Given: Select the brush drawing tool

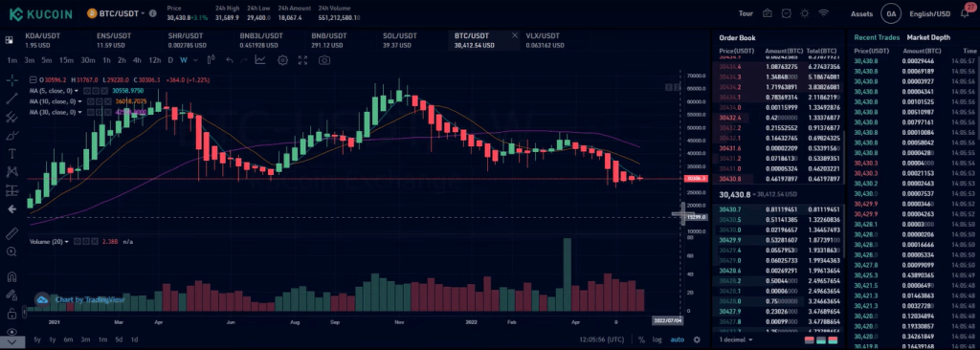Looking at the screenshot, I should point(11,135).
